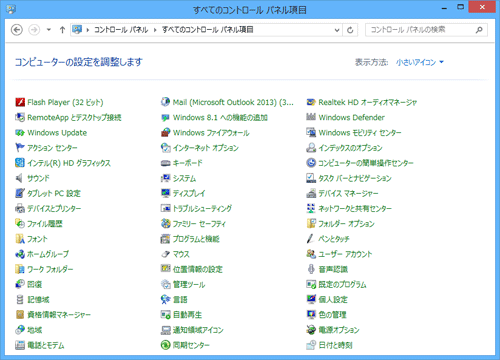Open 資格情報マネージャー link
The image size is (500, 360).
[59, 315]
